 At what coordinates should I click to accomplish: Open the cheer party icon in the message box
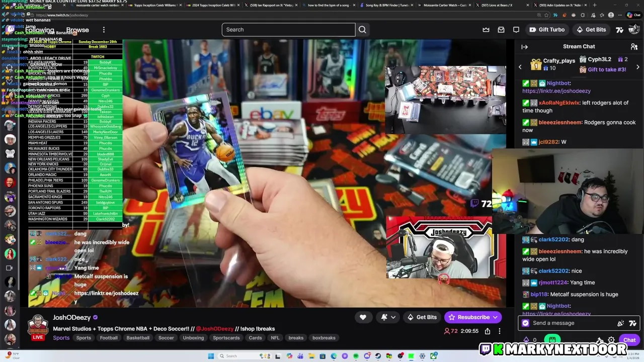(621, 323)
